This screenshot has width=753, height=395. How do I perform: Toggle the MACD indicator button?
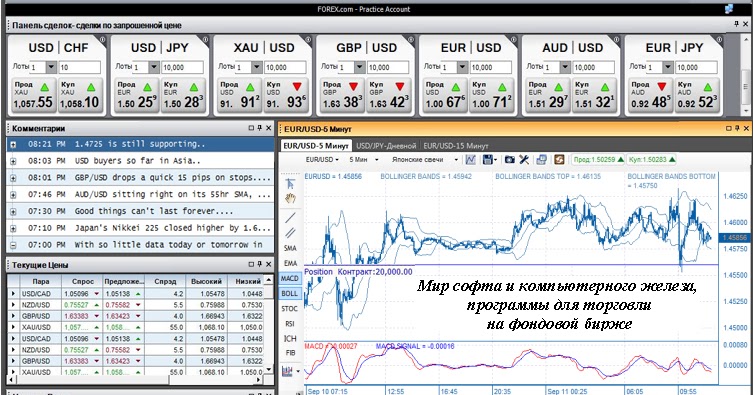(x=290, y=278)
